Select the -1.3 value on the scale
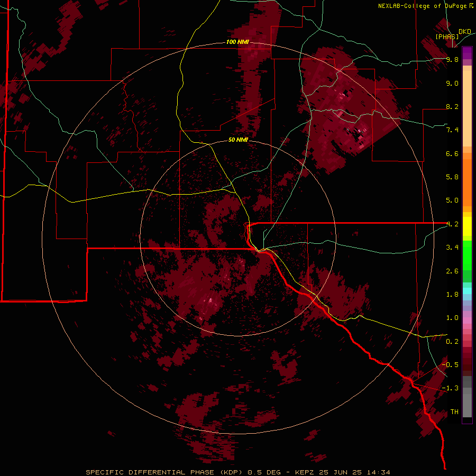 450,388
